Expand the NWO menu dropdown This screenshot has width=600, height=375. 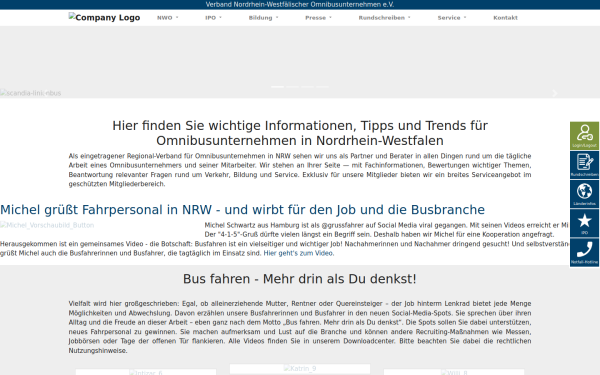point(168,18)
